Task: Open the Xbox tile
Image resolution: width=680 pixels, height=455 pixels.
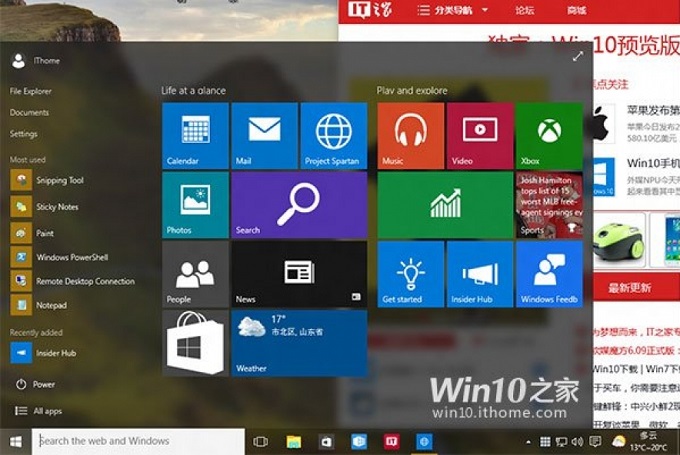Action: pyautogui.click(x=549, y=136)
